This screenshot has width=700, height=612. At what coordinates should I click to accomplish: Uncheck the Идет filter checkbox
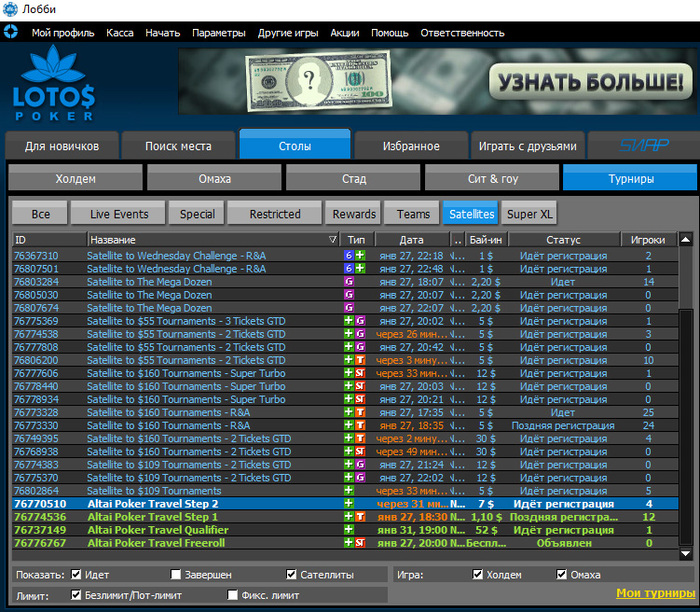click(x=76, y=574)
